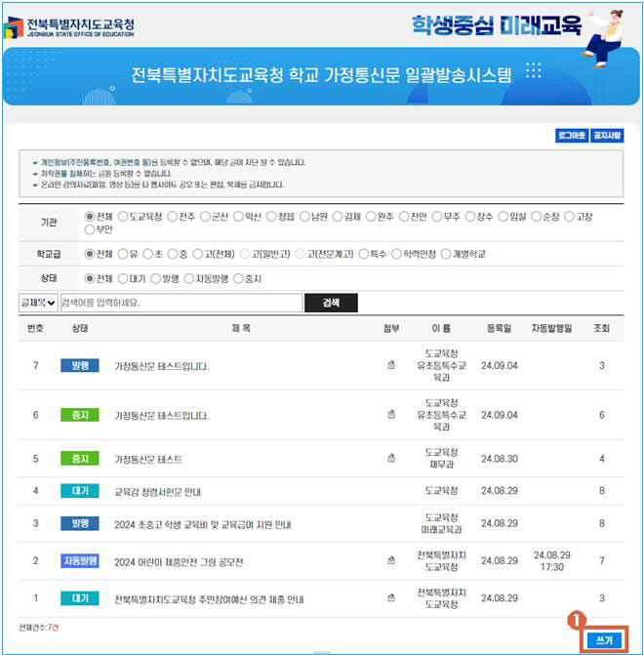The height and width of the screenshot is (655, 644).
Task: Open attachment icon for post number 6
Action: coord(391,415)
